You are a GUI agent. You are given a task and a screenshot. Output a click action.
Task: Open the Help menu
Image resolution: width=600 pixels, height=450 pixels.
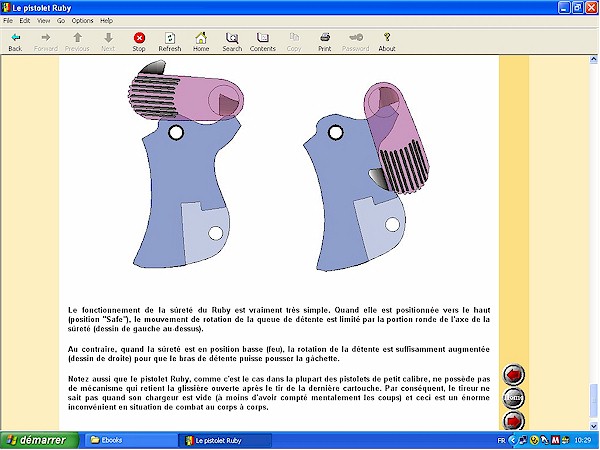(x=106, y=21)
